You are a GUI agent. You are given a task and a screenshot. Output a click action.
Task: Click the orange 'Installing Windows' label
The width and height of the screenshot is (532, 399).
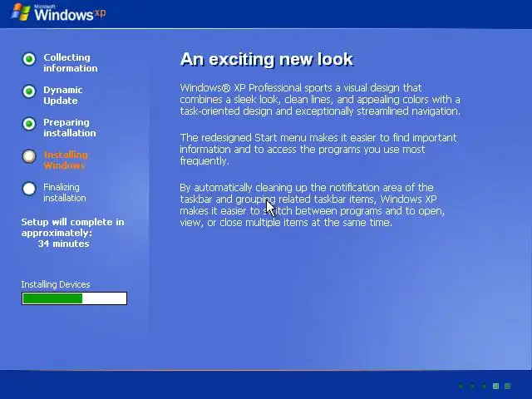(x=66, y=160)
